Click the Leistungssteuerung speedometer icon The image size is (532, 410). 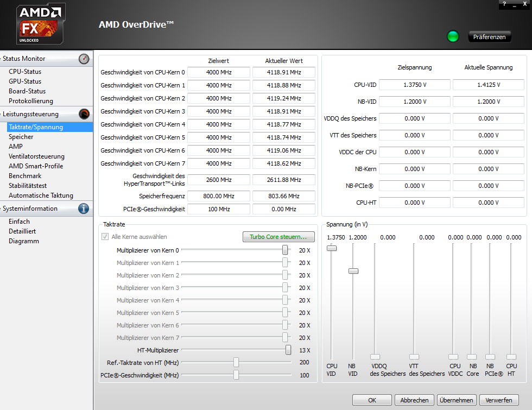point(84,114)
